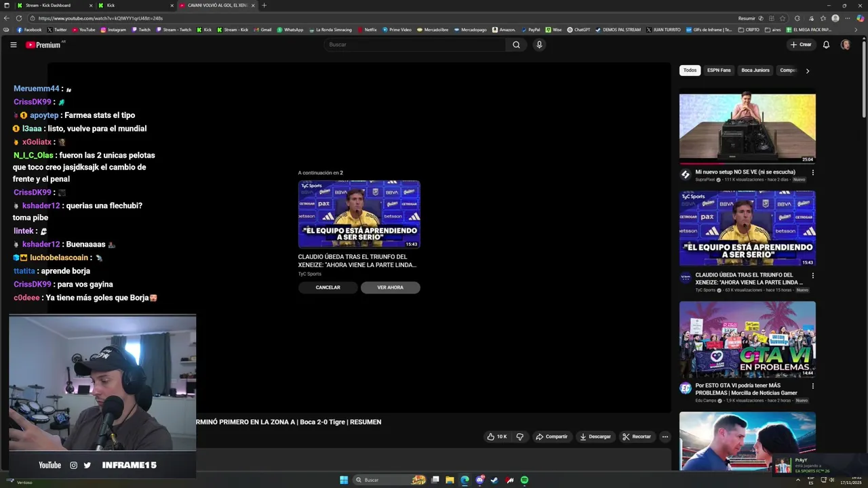Open options for 'Mi nuevo setup NO SE VE' video
Viewport: 868px width, 488px height.
click(x=812, y=172)
